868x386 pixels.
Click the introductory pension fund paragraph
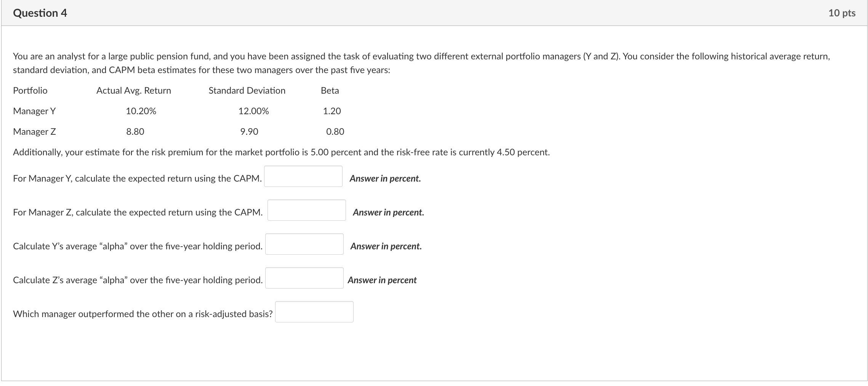tap(419, 63)
